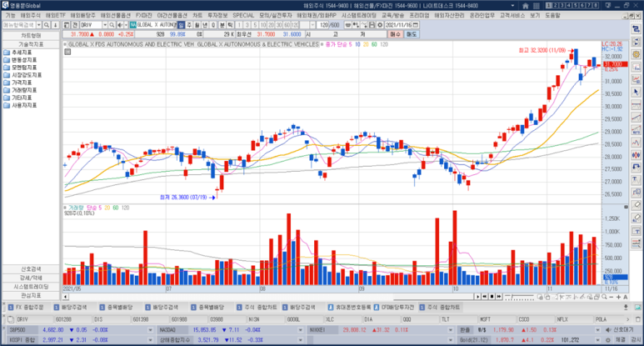644x346 pixels.
Task: Expand the NIKKEI index dropdown
Action: [x=451, y=330]
